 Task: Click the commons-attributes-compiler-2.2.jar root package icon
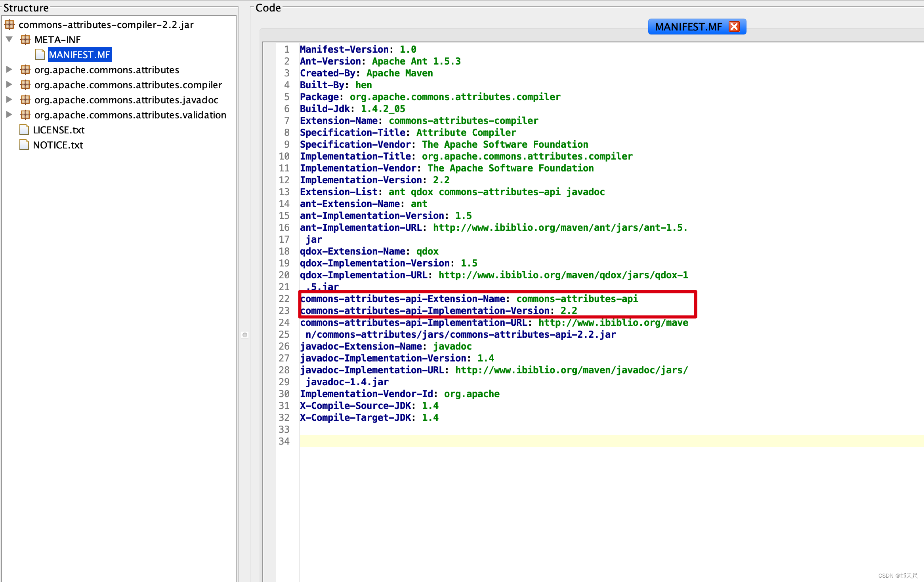point(10,25)
